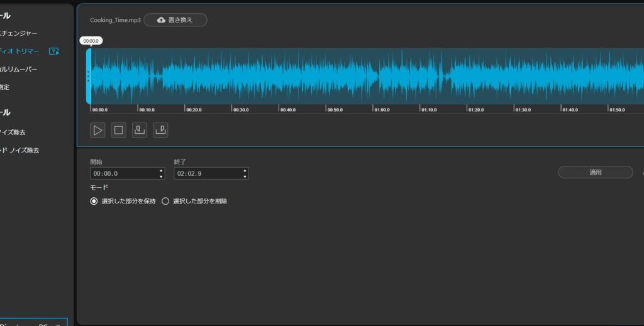The height and width of the screenshot is (326, 644).
Task: Increase the 開始 time with up arrow
Action: pos(161,170)
